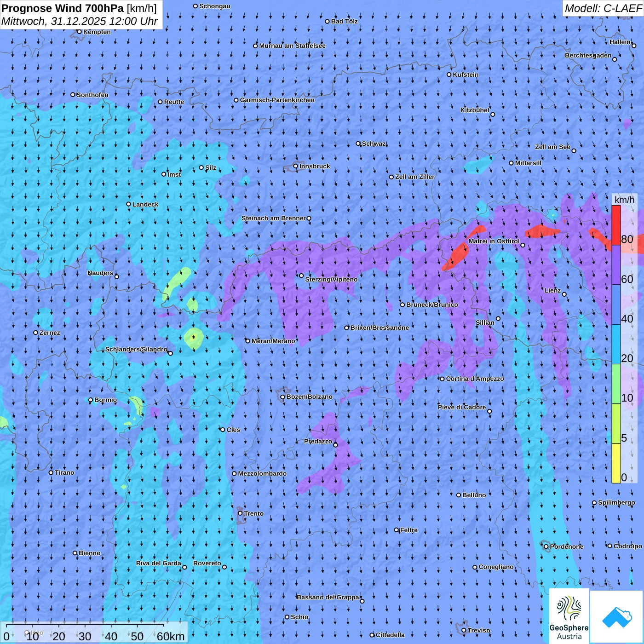Click the 'Bassano del Grappa' label
This screenshot has width=644, height=644.
(x=328, y=597)
